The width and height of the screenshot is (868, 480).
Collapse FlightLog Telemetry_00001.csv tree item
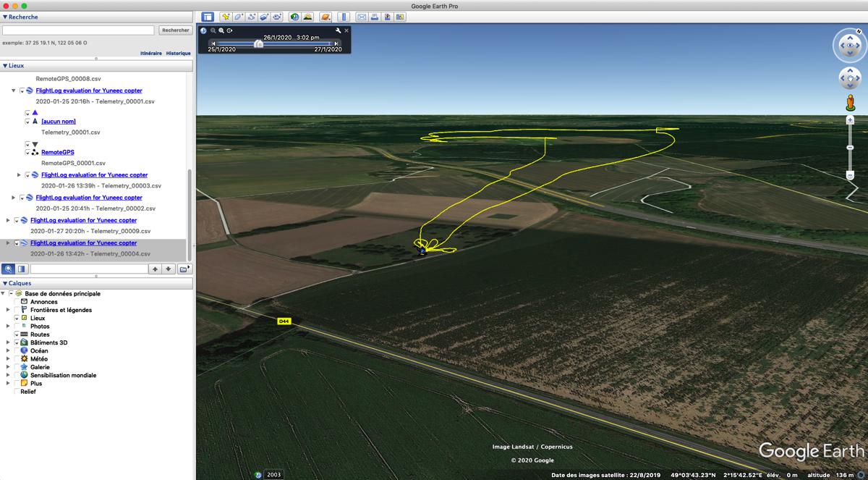click(x=14, y=91)
